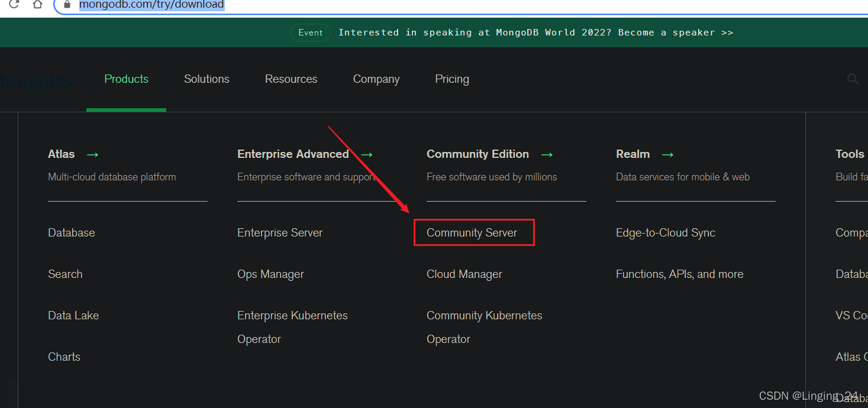
Task: Click the arrow next to Enterprise Advanced
Action: (x=367, y=154)
